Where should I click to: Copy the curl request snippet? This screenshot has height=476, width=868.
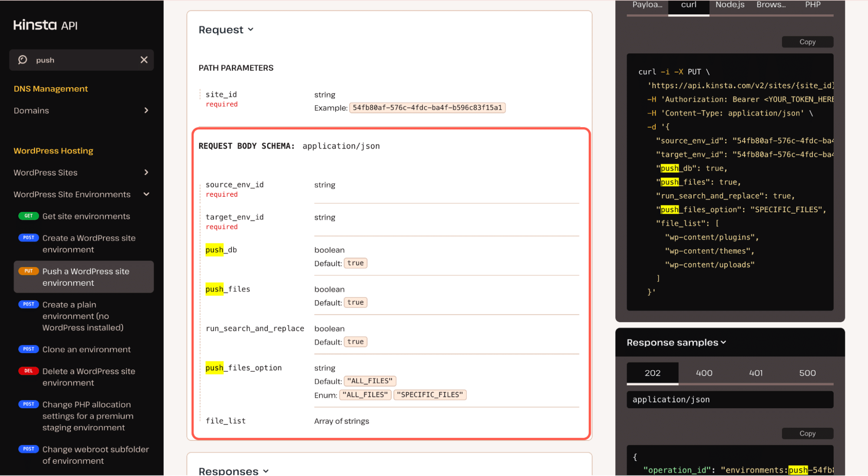(807, 42)
